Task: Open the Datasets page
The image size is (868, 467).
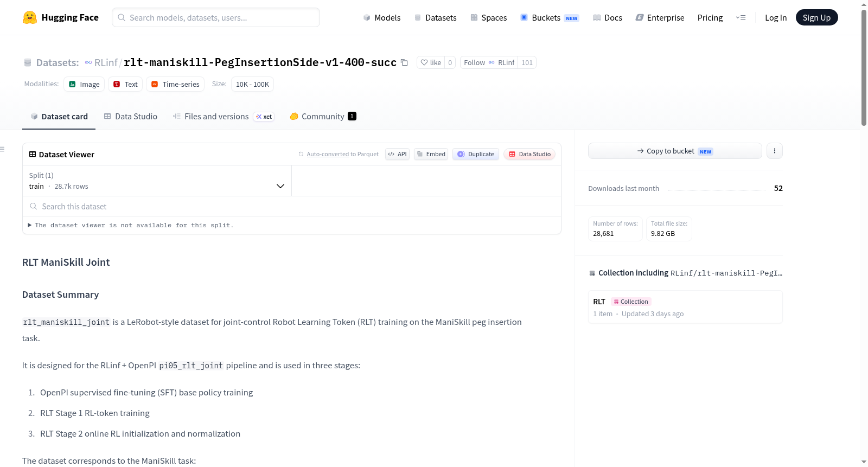Action: 436,17
